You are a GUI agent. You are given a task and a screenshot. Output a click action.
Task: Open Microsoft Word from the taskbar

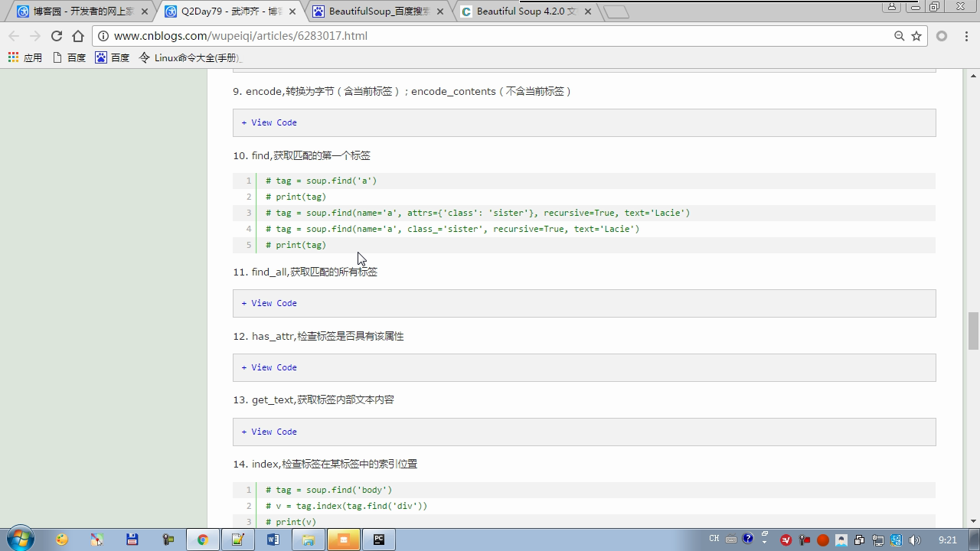coord(273,540)
